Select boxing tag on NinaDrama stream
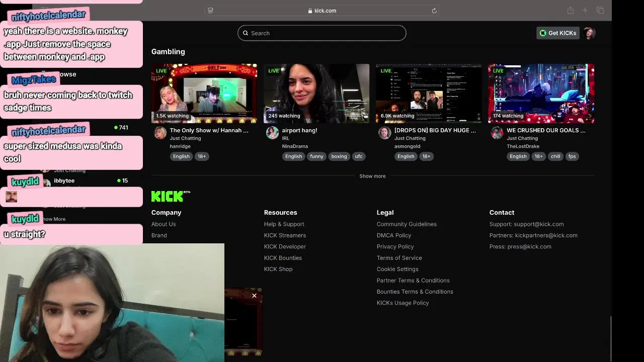The width and height of the screenshot is (644, 362). point(339,156)
